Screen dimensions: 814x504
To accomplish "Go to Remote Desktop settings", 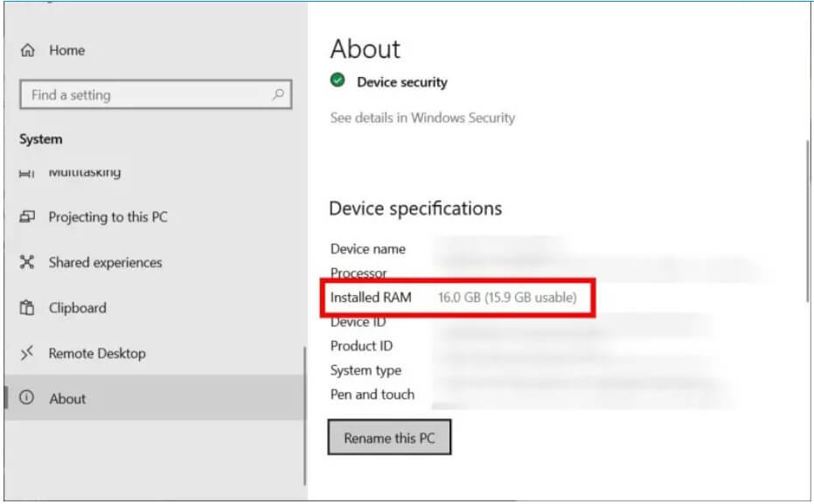I will click(x=97, y=354).
